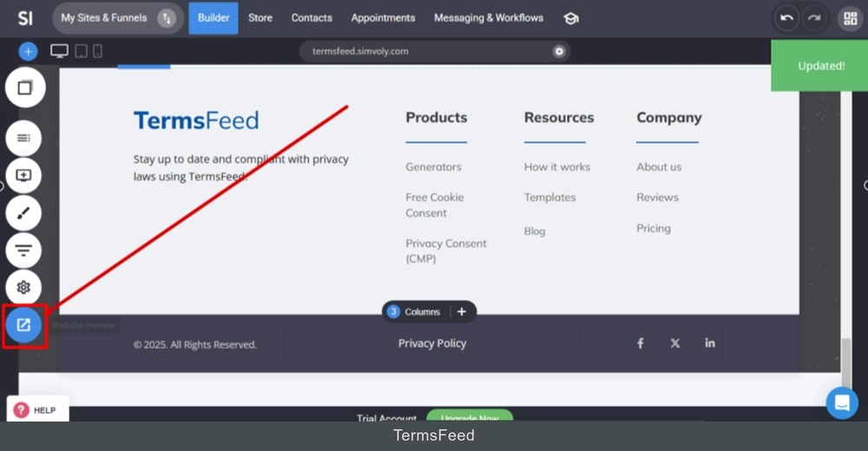
Task: Open the filter lines sidebar icon
Action: click(23, 251)
